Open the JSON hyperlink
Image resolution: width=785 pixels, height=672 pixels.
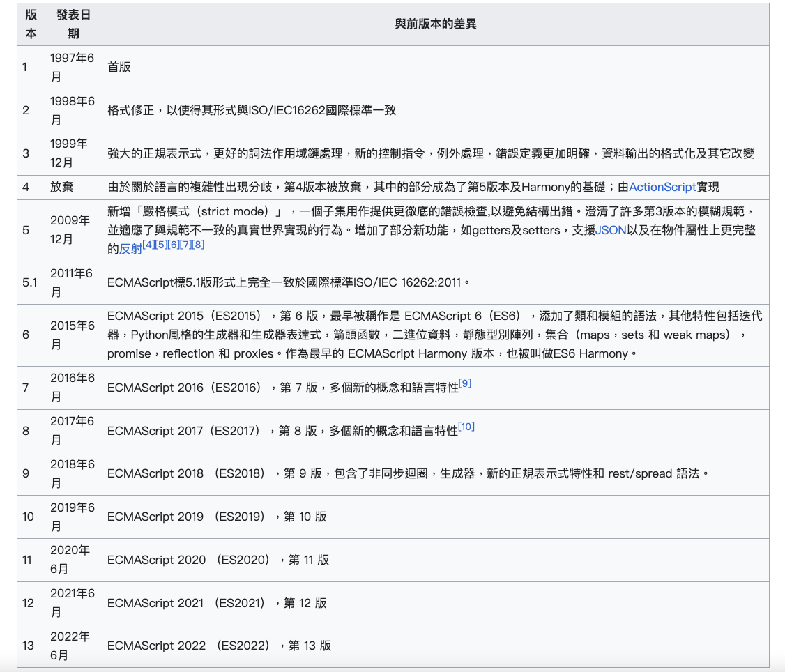point(611,229)
